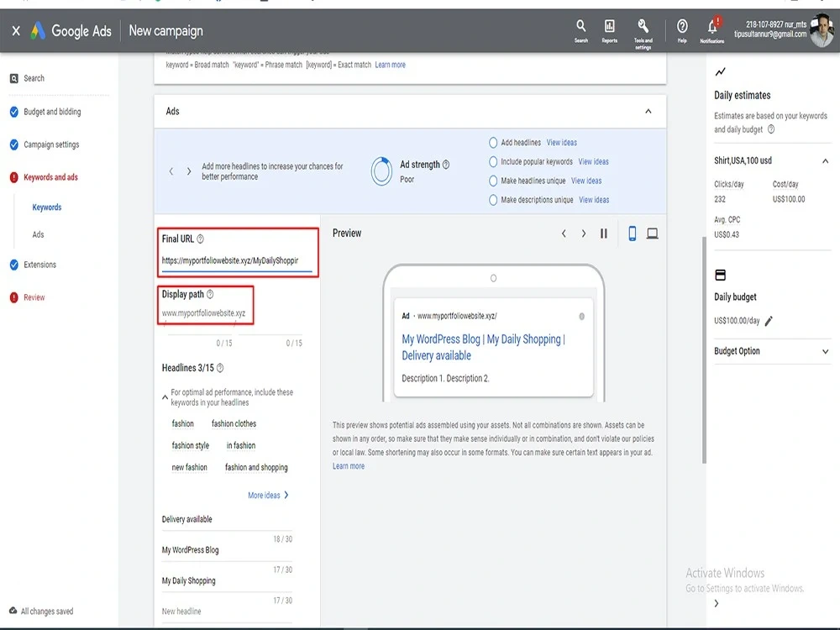
Task: Open Tools and settings wrench icon
Action: click(x=643, y=34)
